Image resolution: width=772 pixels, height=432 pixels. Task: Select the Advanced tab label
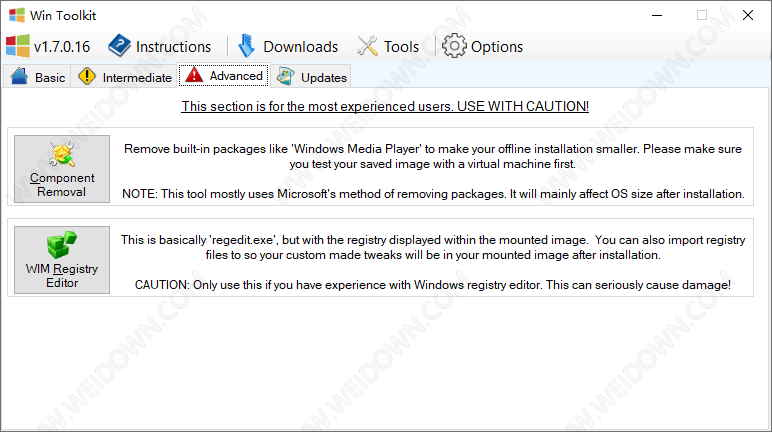click(236, 76)
